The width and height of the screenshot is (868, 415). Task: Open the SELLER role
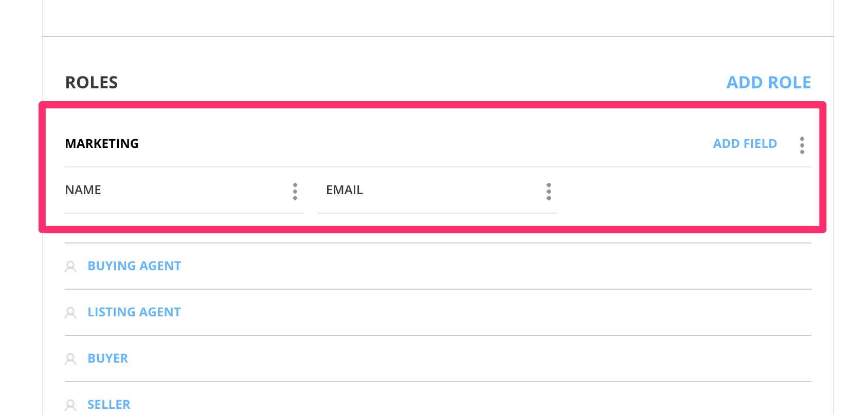coord(109,405)
